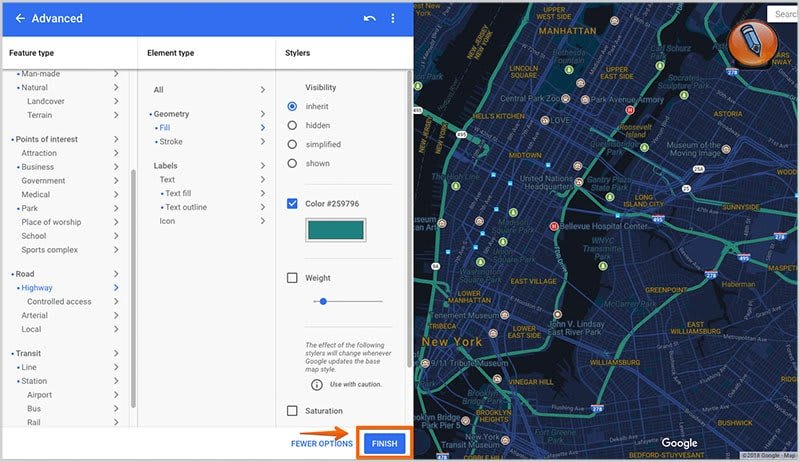
Task: Select Line transit type
Action: pos(29,367)
